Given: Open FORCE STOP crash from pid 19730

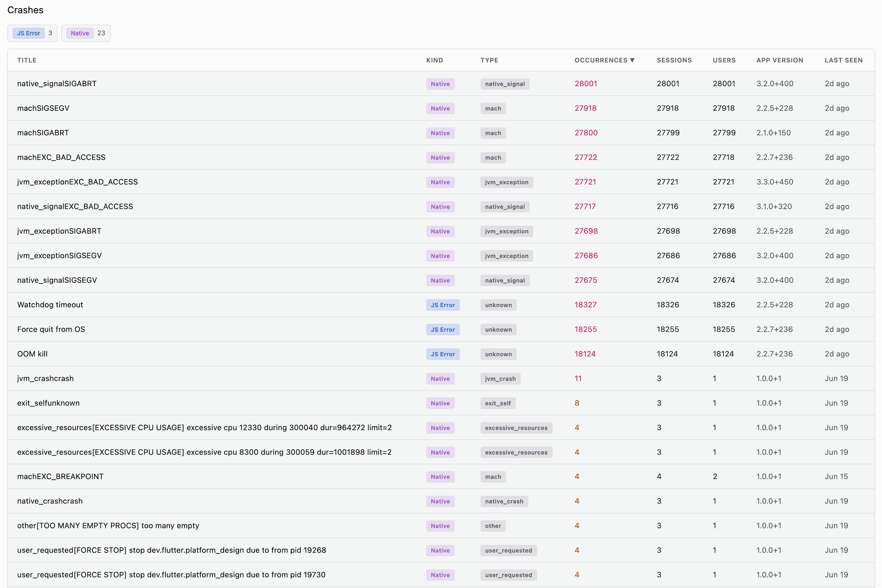Looking at the screenshot, I should tap(171, 575).
